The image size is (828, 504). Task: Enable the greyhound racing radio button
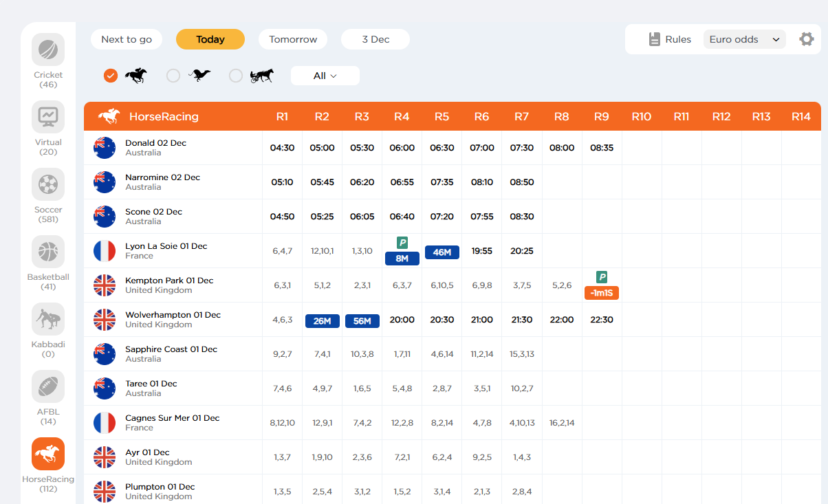point(173,76)
